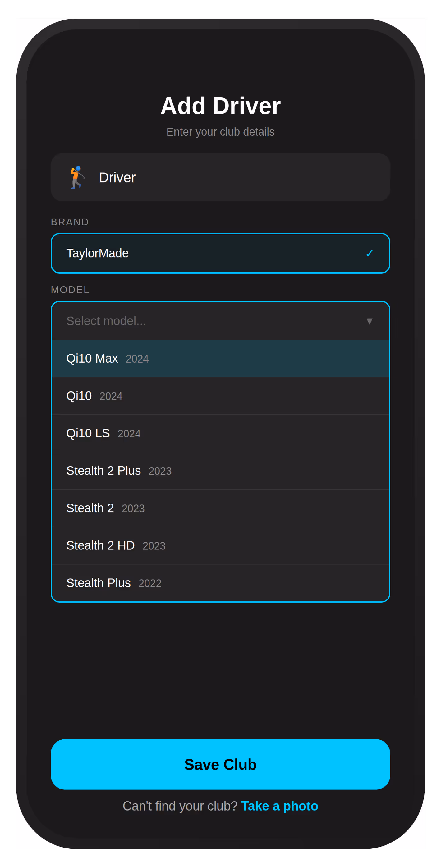441x868 pixels.
Task: Click the checkmark icon in TaylorMade field
Action: [x=369, y=253]
